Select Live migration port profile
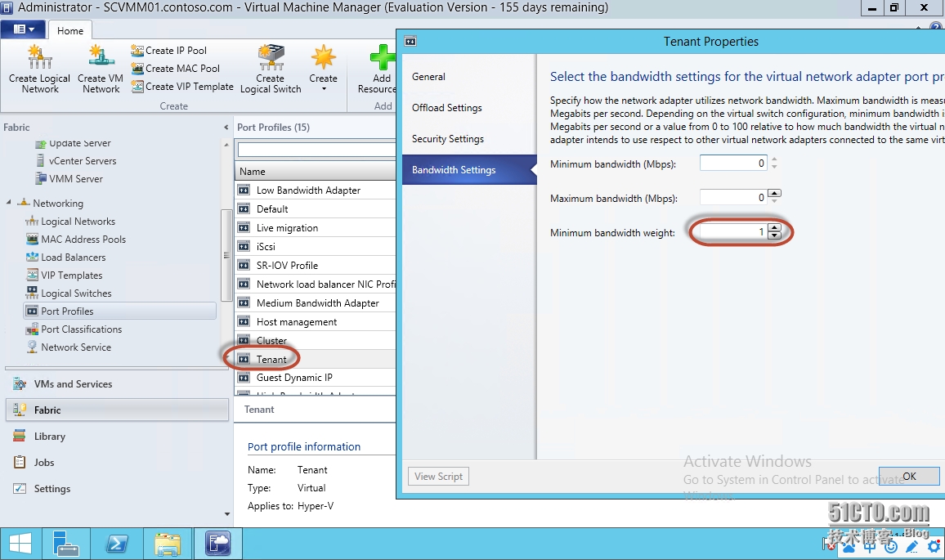The image size is (945, 560). point(316,228)
